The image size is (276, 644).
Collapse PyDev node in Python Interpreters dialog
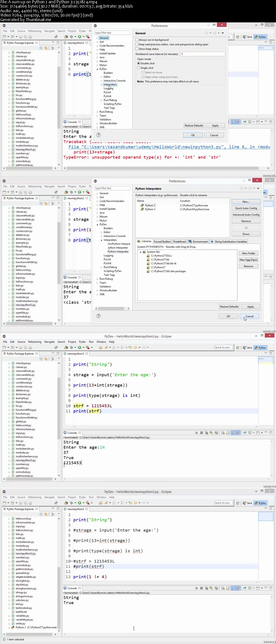[97, 224]
